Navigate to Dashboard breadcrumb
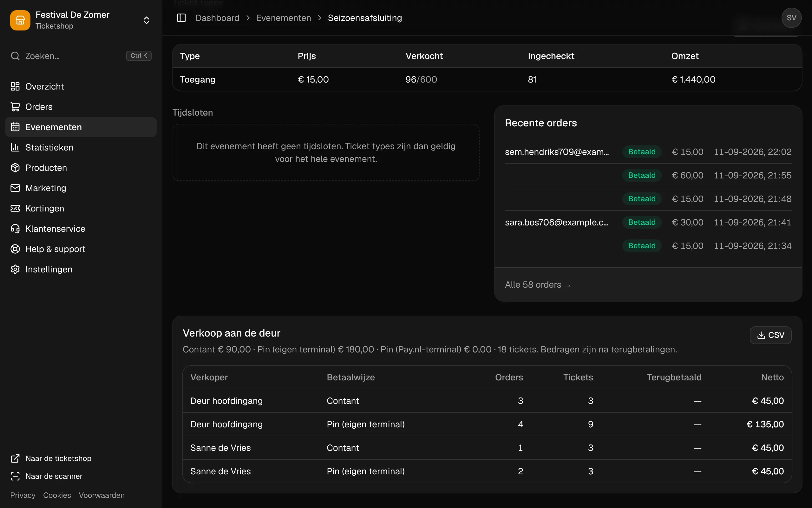The width and height of the screenshot is (812, 508). 217,18
